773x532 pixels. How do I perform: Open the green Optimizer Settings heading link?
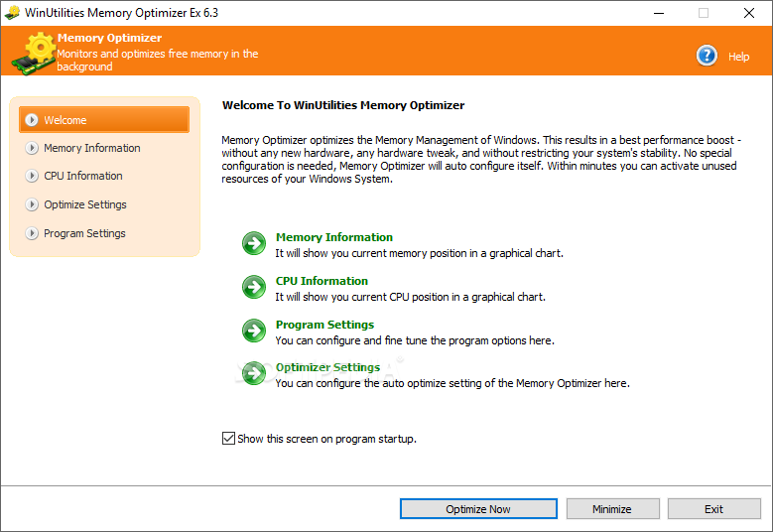[327, 367]
